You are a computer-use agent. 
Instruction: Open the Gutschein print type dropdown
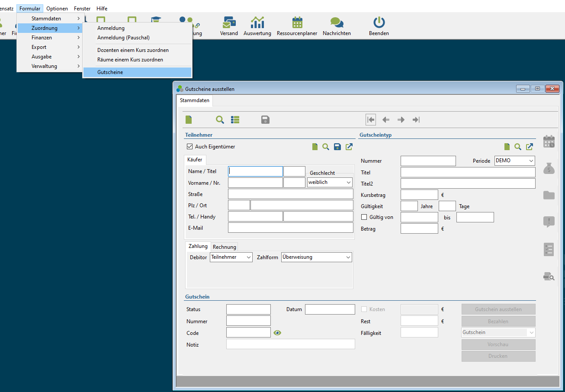point(498,332)
